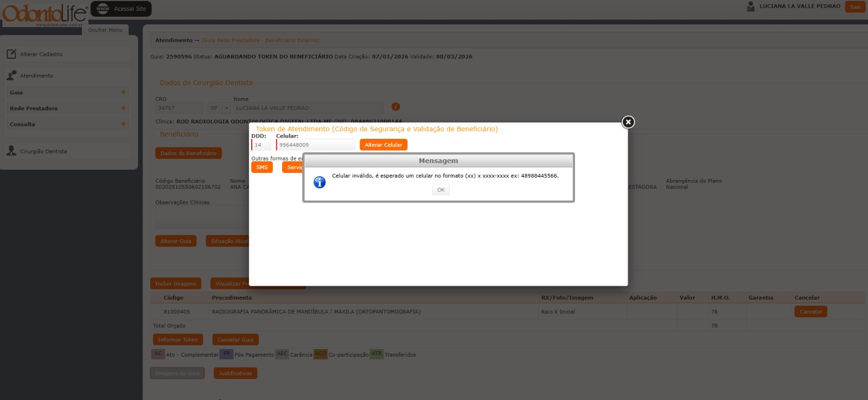
Task: Click the Total Orçado label
Action: pos(169,326)
